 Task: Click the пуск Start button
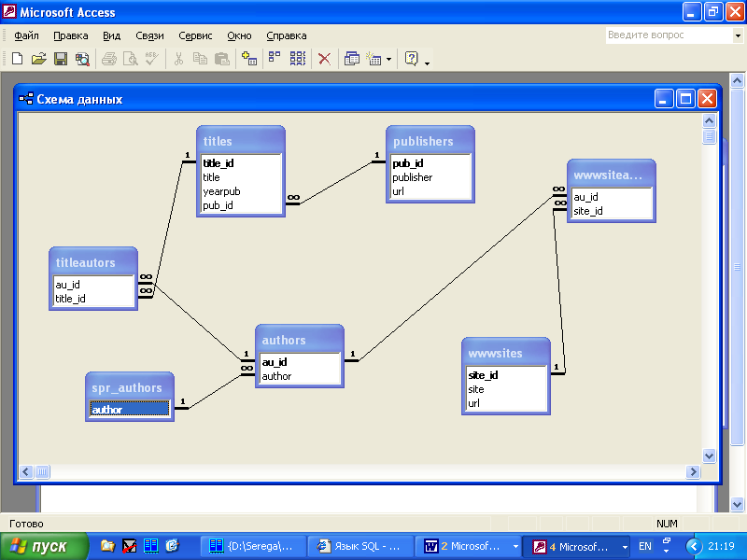[44, 546]
